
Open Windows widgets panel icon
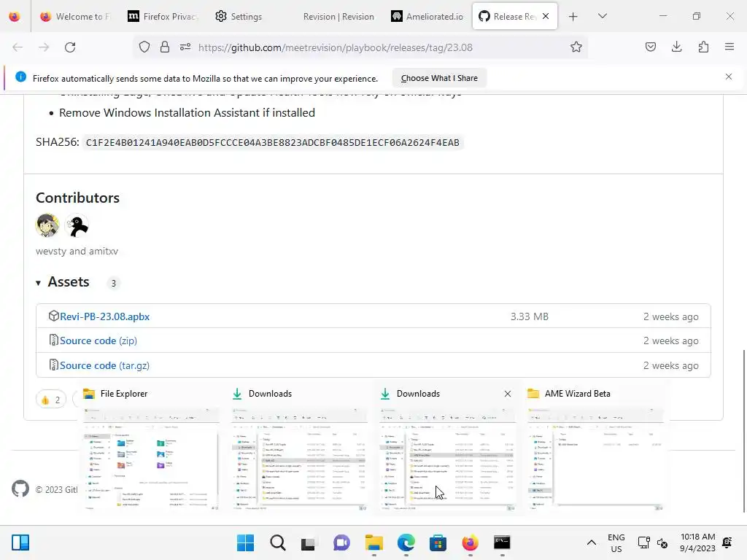click(20, 542)
